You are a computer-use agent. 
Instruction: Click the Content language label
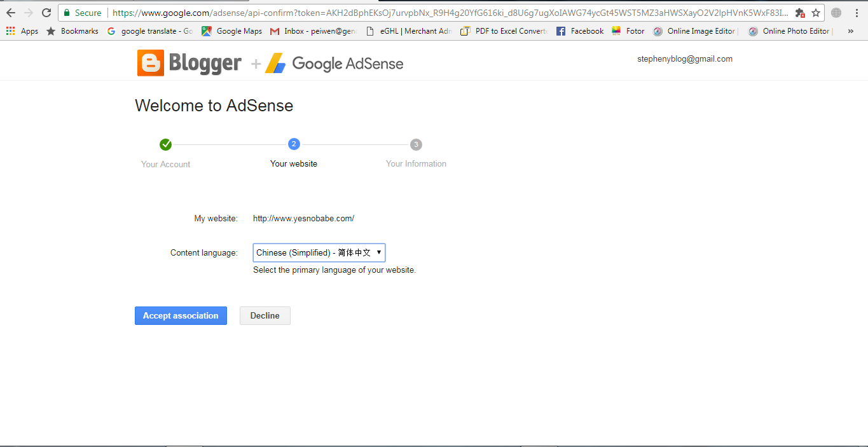pos(204,253)
